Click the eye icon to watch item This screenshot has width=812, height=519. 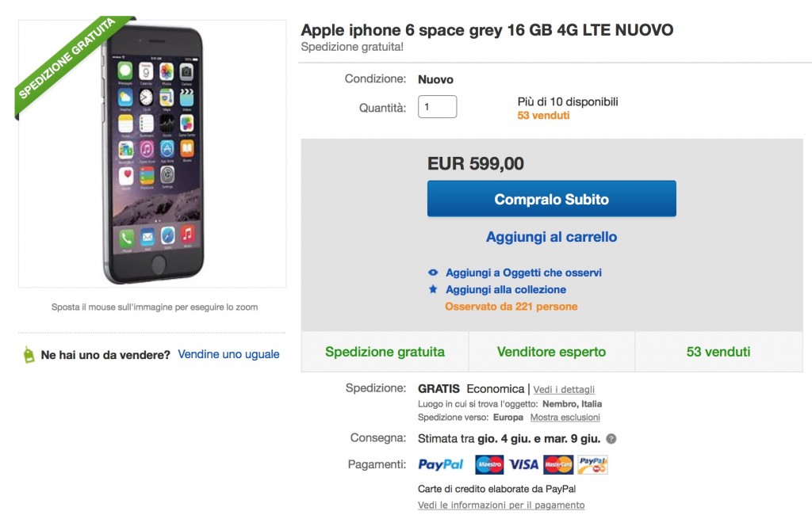[433, 273]
